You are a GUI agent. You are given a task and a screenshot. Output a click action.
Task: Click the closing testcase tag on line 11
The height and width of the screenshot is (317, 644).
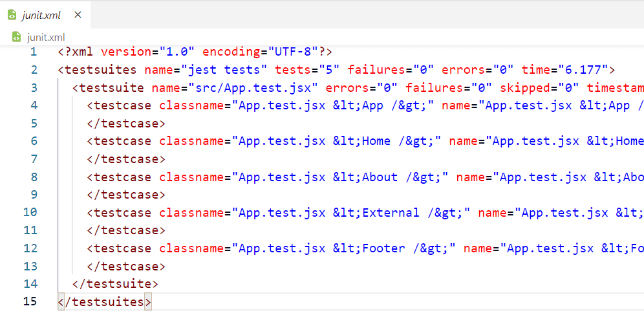click(127, 230)
